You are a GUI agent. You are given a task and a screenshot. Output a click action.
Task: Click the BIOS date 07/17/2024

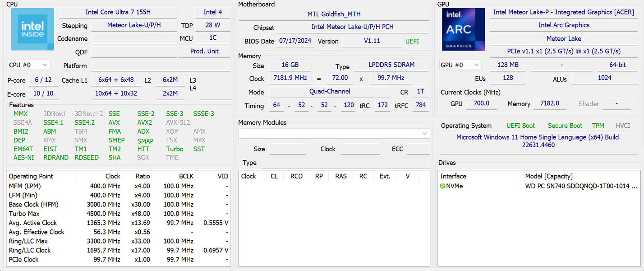point(295,41)
